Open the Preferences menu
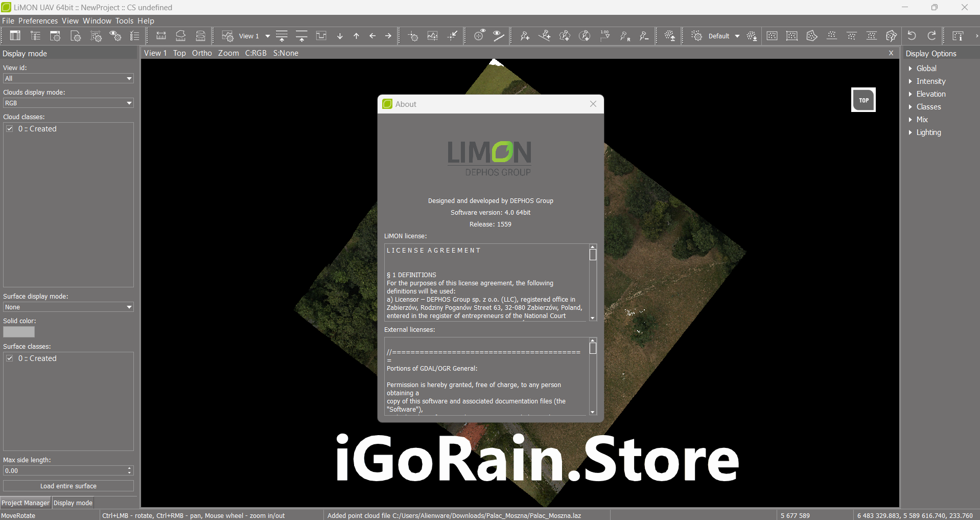The height and width of the screenshot is (520, 980). click(x=38, y=21)
